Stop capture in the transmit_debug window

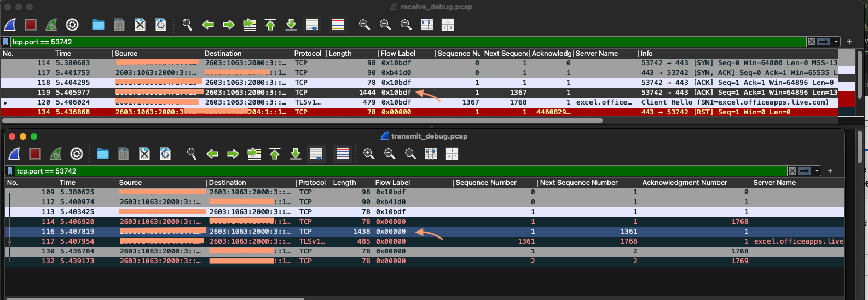(x=35, y=154)
